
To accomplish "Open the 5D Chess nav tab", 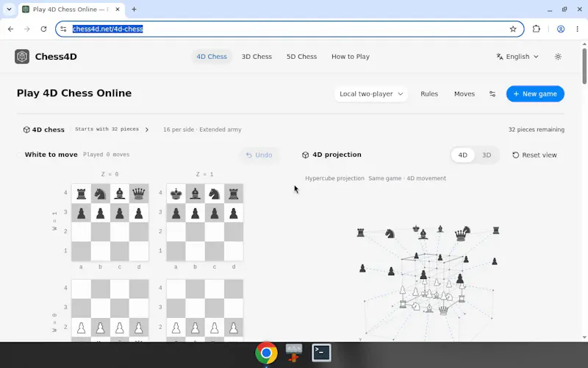I will coord(301,57).
